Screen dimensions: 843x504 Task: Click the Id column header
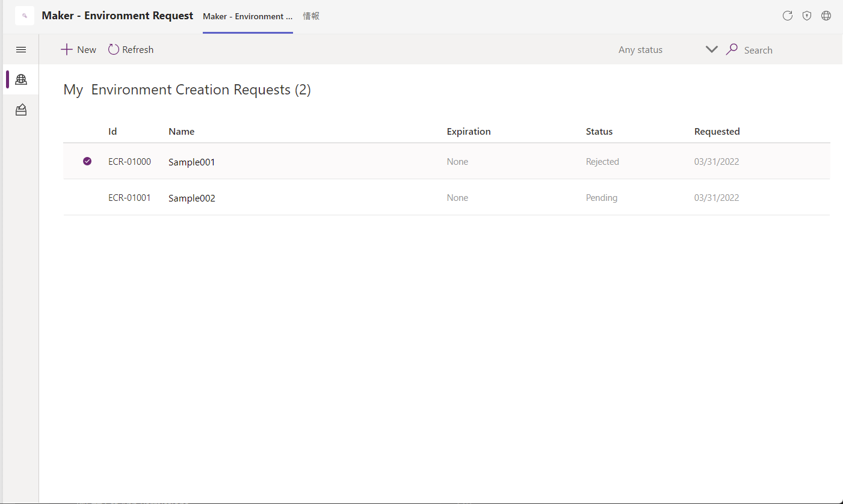(x=113, y=131)
